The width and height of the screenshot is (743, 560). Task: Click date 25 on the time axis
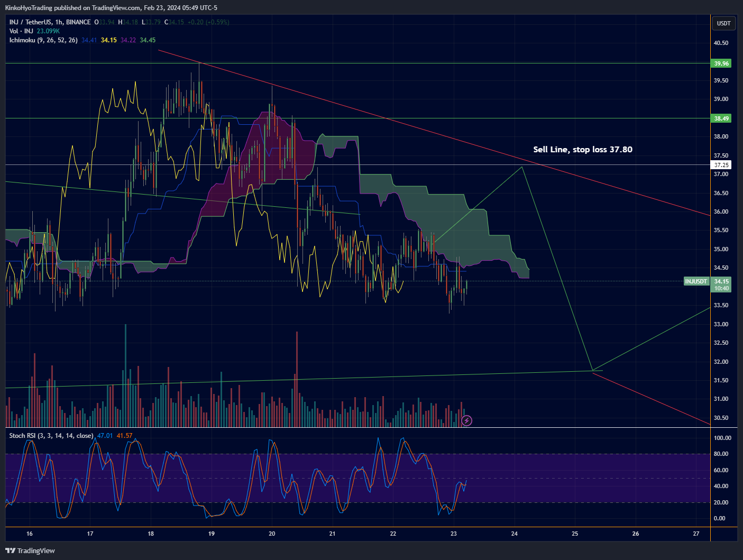[575, 534]
